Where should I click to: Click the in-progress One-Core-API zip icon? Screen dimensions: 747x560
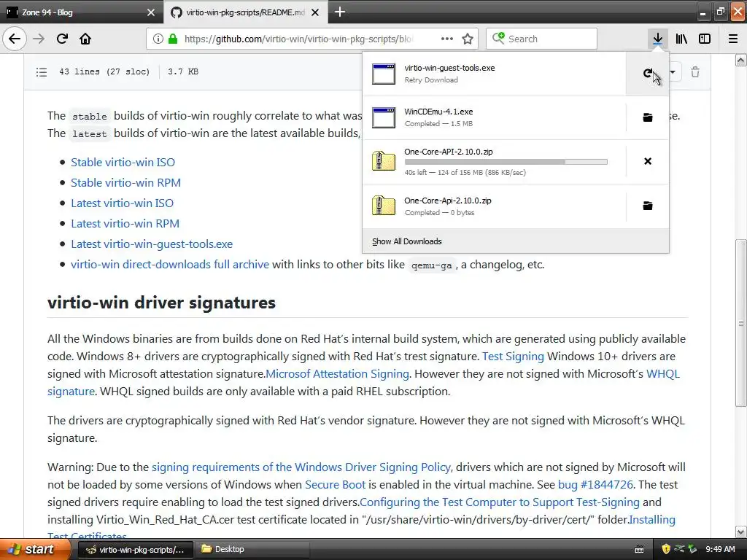click(x=384, y=161)
